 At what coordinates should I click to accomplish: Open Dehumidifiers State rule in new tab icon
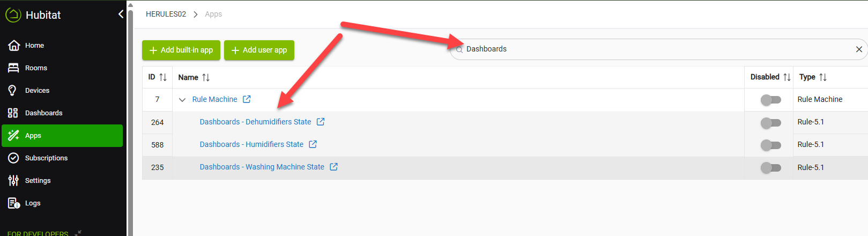point(321,122)
